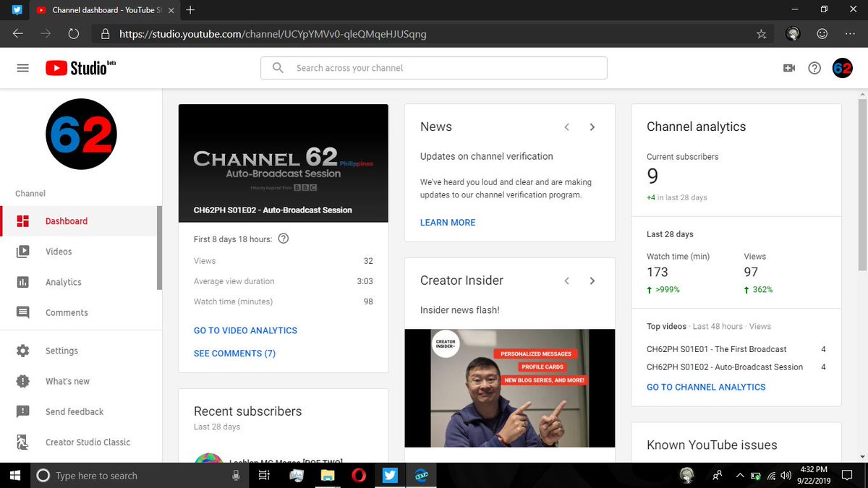Image resolution: width=868 pixels, height=488 pixels.
Task: Open CH62PH S01E01 - The First Broadcast video
Action: pos(716,349)
